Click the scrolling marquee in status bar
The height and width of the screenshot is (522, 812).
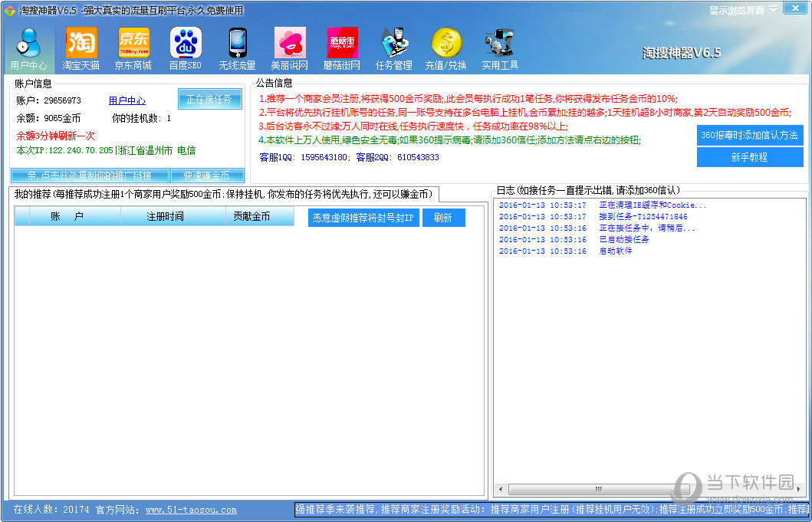pyautogui.click(x=551, y=510)
